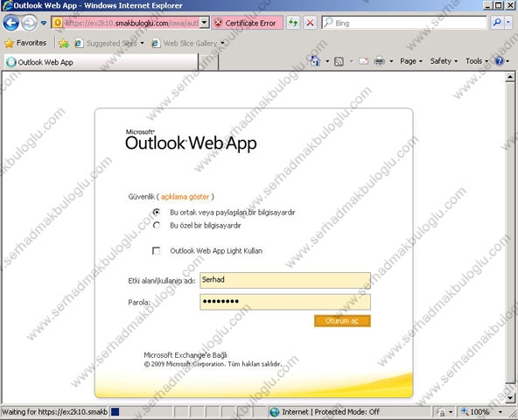Viewport: 518px width, 420px height.
Task: Click the page loading progress indicator
Action: [x=115, y=412]
